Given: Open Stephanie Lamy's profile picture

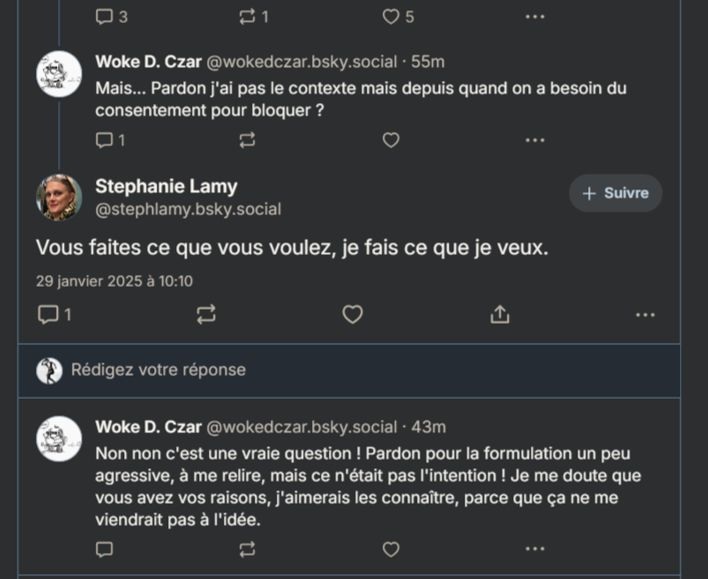Looking at the screenshot, I should pyautogui.click(x=59, y=197).
